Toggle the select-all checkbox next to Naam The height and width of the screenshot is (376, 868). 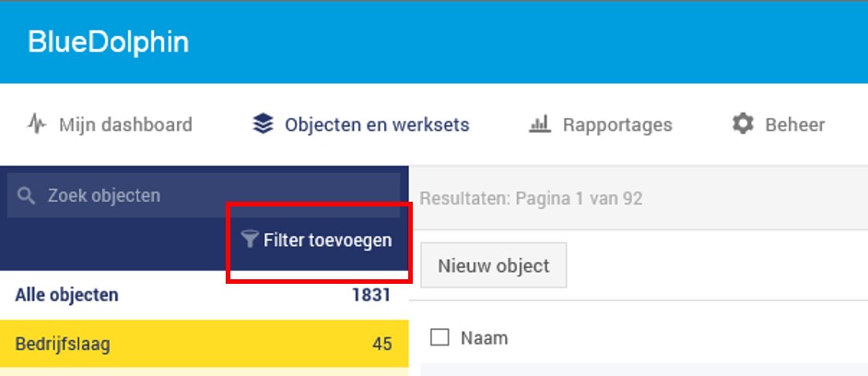(440, 336)
